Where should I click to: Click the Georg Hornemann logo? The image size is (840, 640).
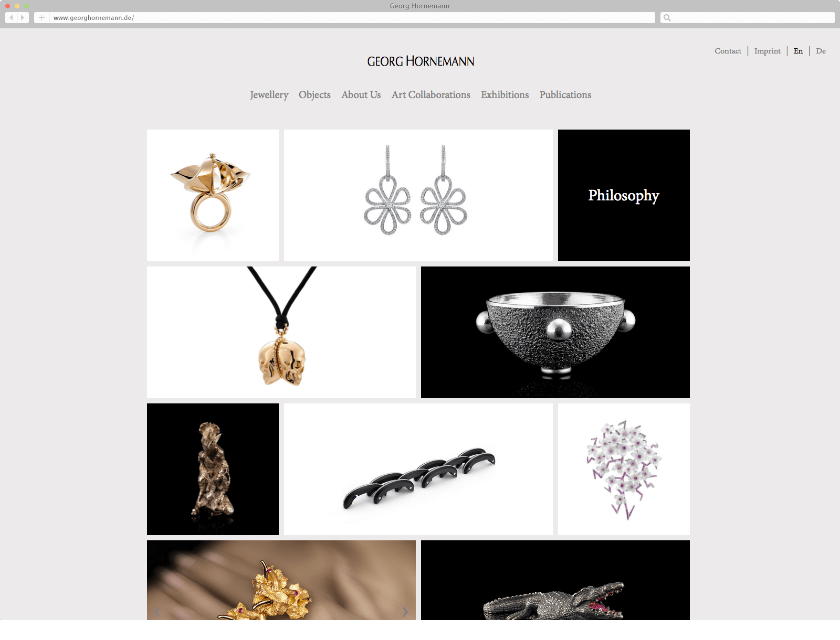click(x=421, y=61)
